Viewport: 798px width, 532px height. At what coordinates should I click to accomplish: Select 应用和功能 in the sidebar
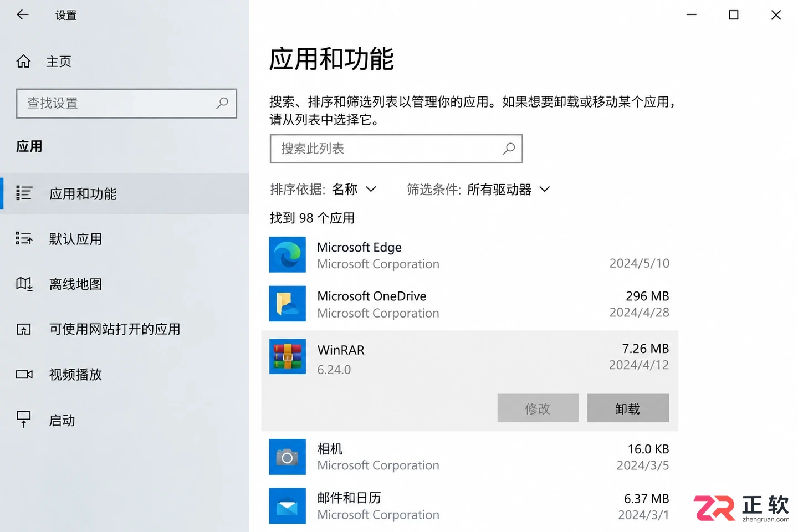[125, 193]
